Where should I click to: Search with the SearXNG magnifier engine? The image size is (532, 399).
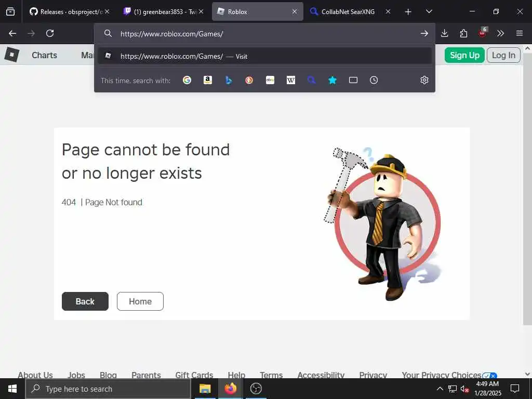(x=312, y=80)
